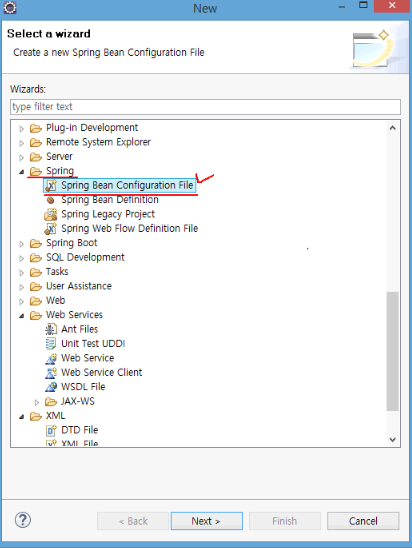Select Spring Legacy Project entry

click(108, 214)
